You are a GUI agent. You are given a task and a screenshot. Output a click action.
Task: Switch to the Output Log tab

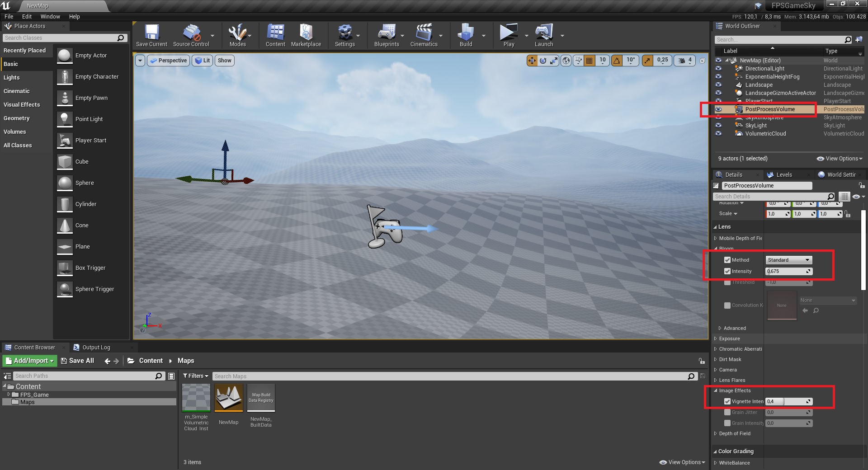tap(96, 348)
